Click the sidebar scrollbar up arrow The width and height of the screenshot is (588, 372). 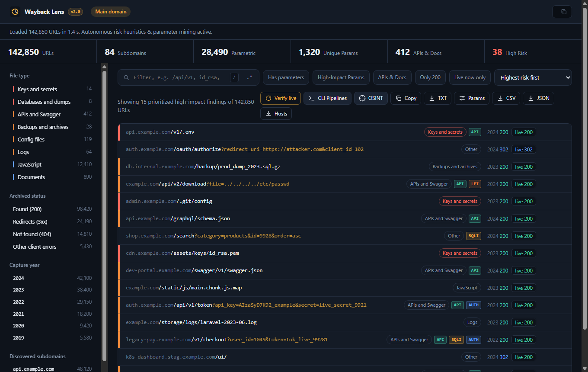point(104,66)
